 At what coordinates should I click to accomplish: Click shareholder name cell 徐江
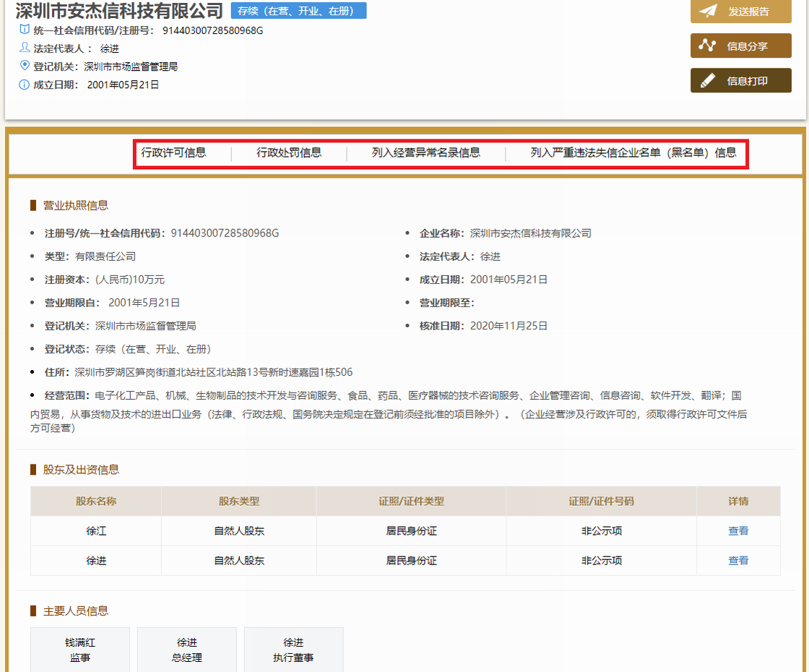pos(96,530)
